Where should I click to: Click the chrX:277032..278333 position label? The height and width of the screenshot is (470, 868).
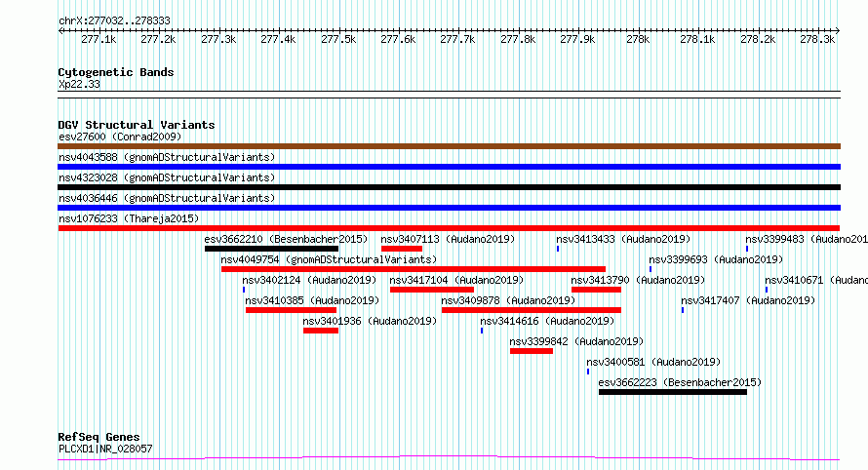click(114, 21)
